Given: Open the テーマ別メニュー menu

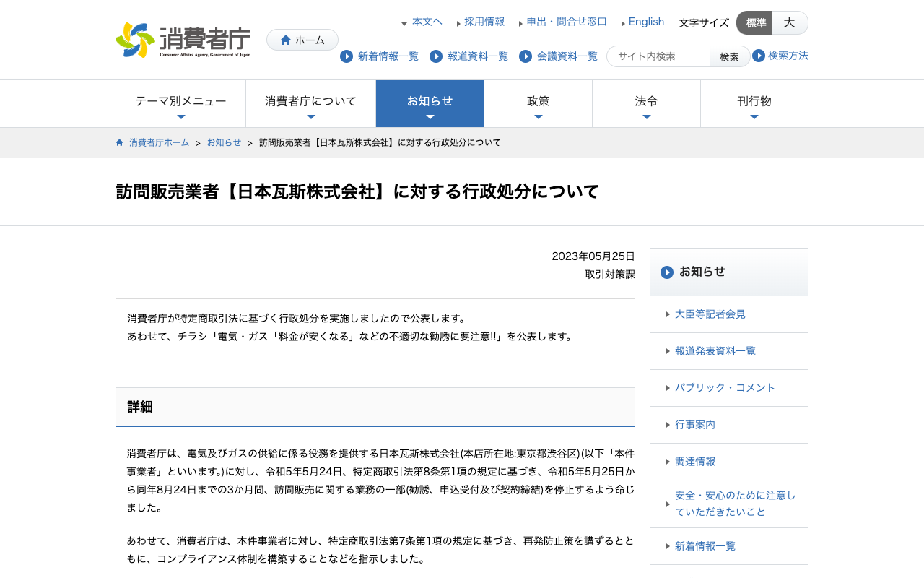Looking at the screenshot, I should click(x=181, y=104).
